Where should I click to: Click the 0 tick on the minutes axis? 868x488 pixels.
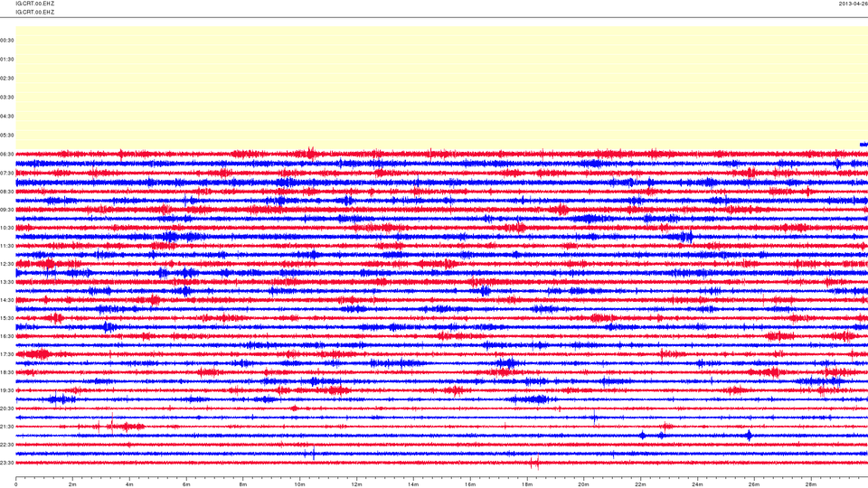16,484
